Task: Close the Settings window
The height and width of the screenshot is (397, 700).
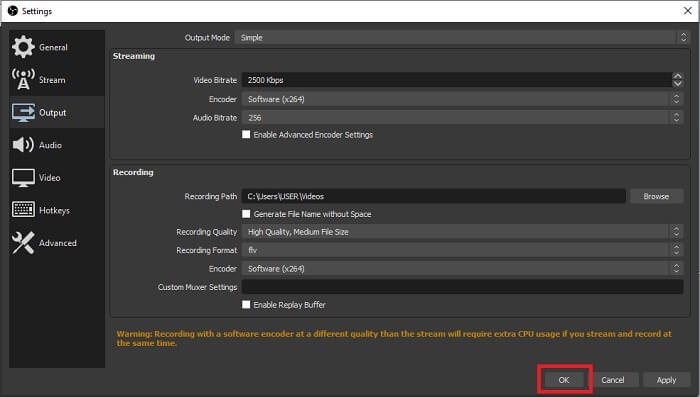Action: coord(688,11)
